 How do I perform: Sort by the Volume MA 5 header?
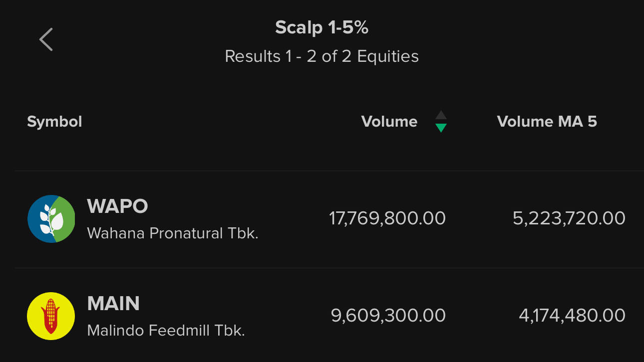[x=547, y=122]
